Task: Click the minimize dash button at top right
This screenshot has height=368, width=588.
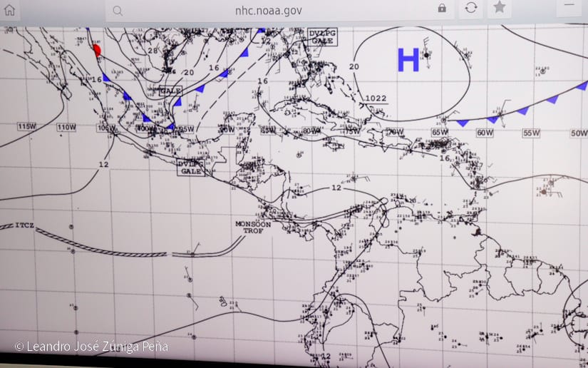Action: [x=569, y=6]
